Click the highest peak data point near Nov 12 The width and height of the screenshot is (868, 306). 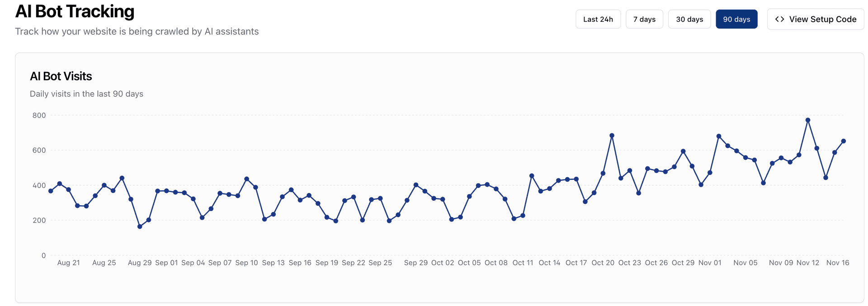coord(808,120)
